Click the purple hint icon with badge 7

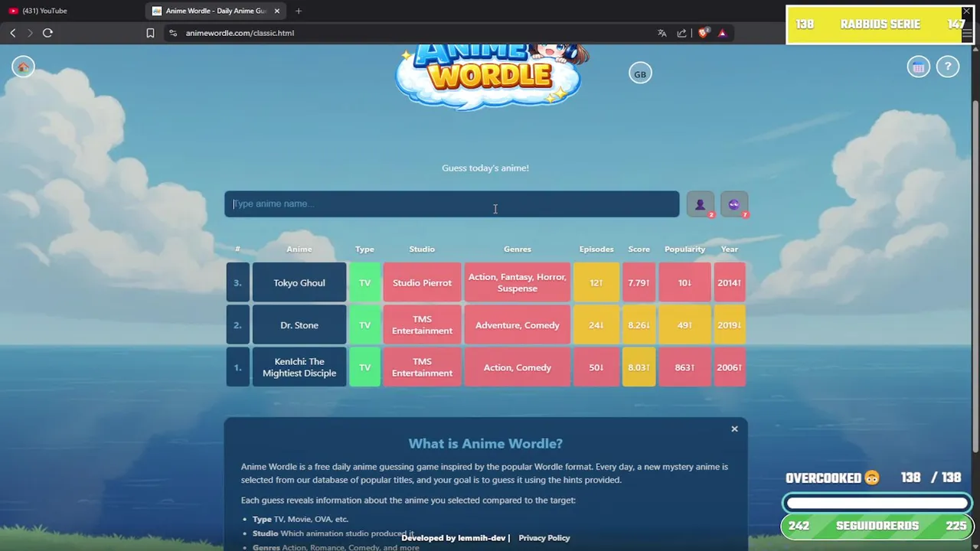pos(734,204)
